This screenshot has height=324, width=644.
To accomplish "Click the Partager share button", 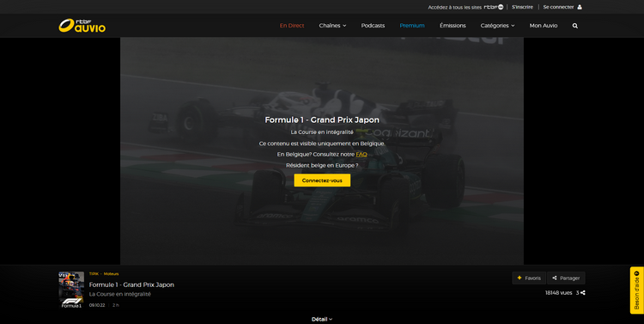I will 566,278.
